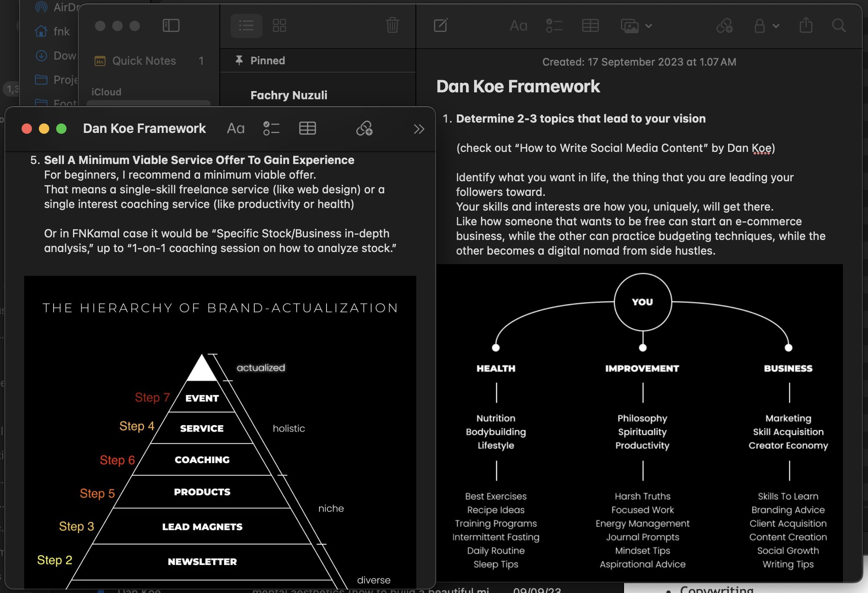Open Aa text format in floating note window
The image size is (868, 593).
(x=236, y=129)
